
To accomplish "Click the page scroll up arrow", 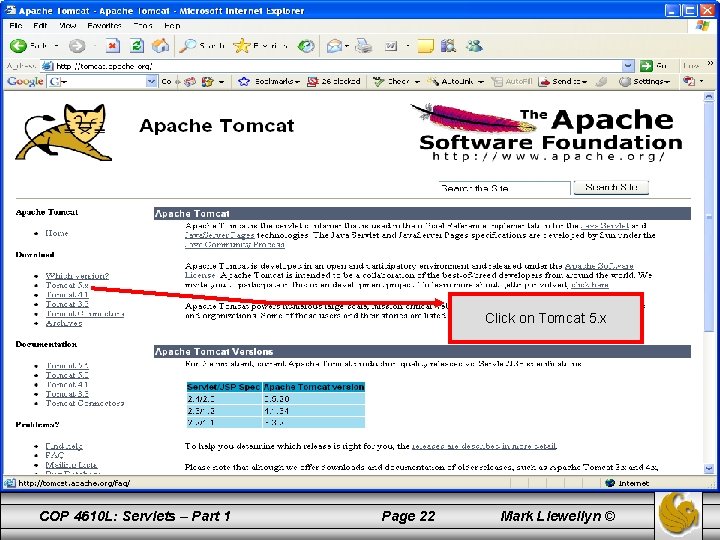I will click(x=709, y=97).
